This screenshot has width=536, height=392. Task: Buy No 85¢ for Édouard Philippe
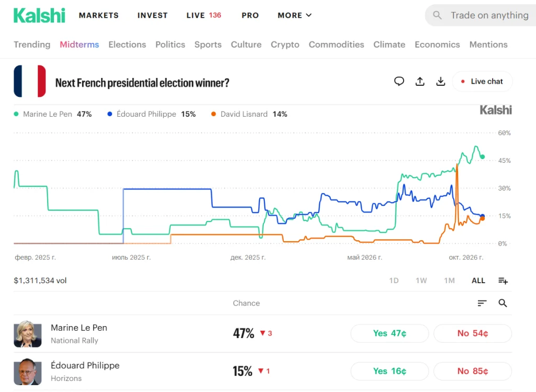473,371
